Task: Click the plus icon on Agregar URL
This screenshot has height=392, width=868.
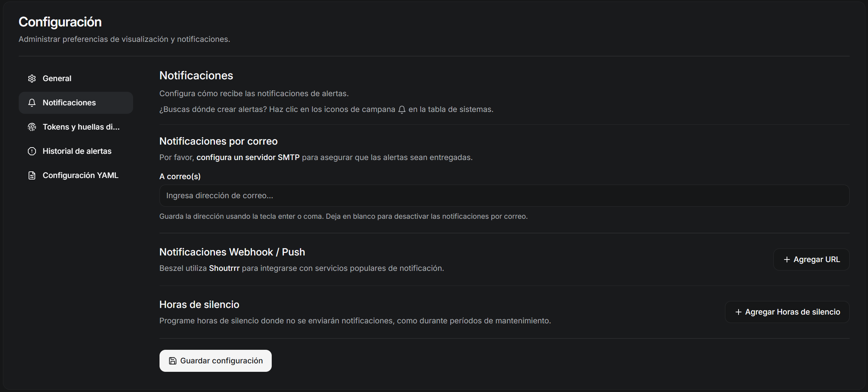Action: [x=787, y=259]
